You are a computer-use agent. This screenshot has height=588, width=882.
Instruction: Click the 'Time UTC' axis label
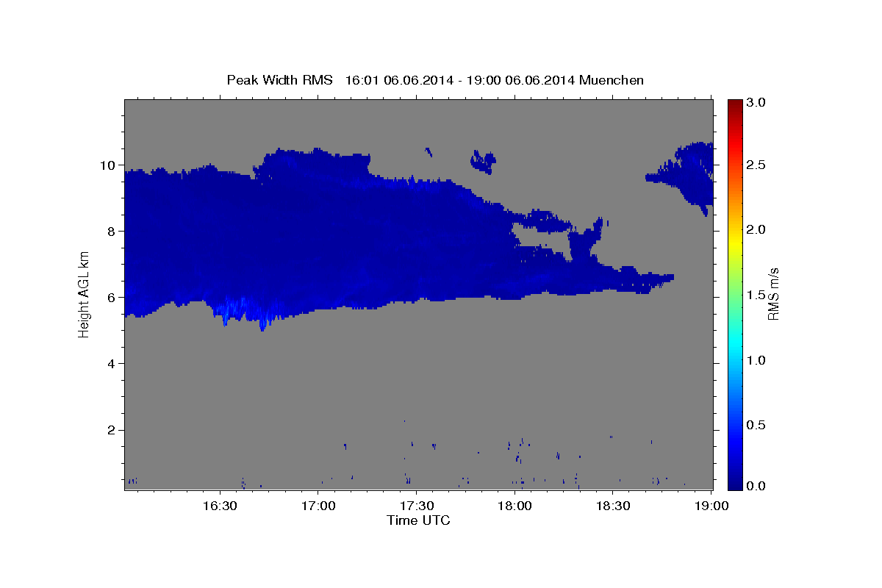click(418, 520)
